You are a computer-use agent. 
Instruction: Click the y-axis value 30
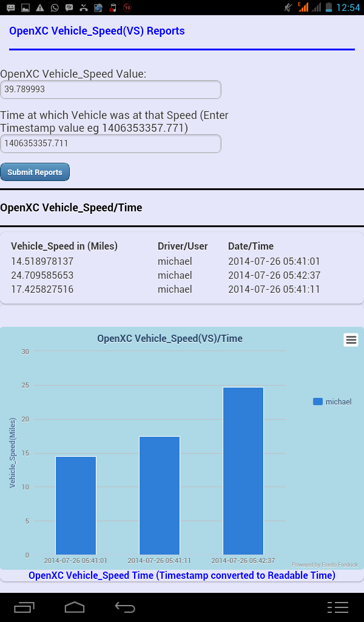tap(25, 352)
